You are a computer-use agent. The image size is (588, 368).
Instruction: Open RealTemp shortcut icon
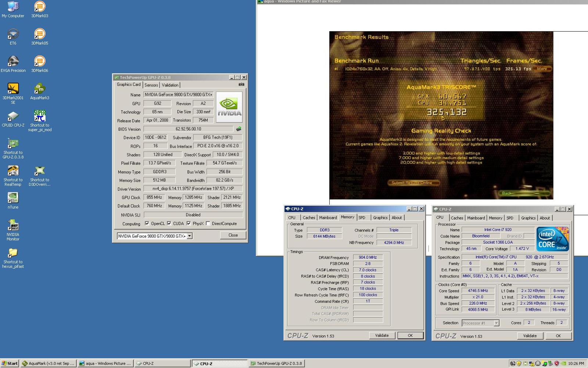[13, 175]
